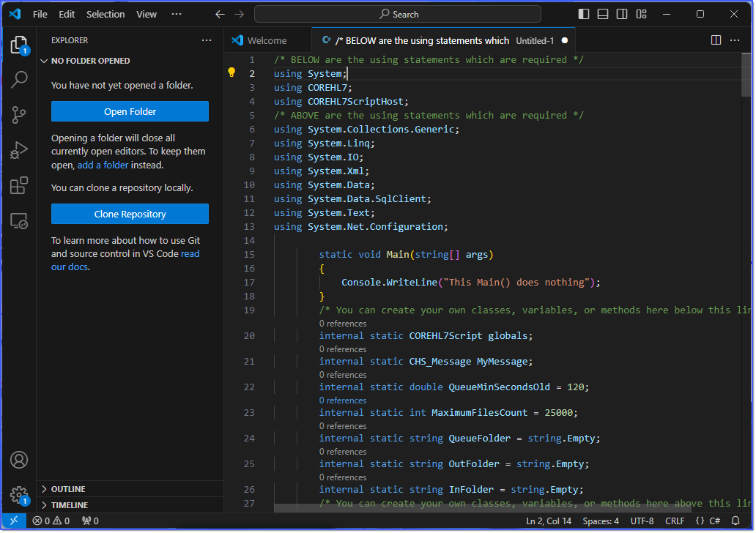Click the horizontal editor scrollbar

coord(484,508)
